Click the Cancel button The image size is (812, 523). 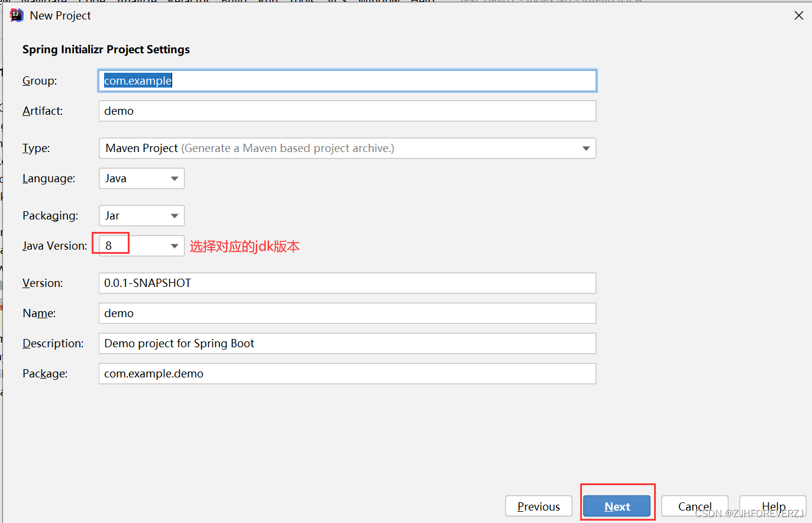[695, 506]
